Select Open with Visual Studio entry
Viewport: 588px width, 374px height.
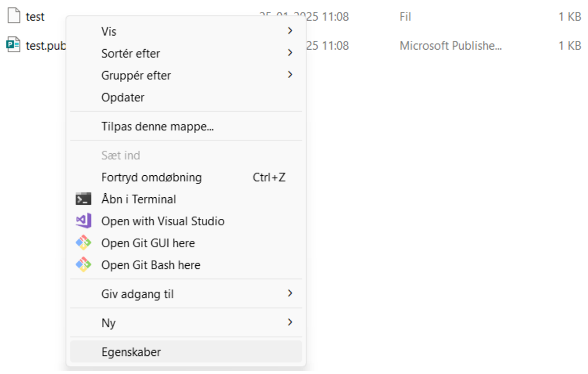point(162,221)
